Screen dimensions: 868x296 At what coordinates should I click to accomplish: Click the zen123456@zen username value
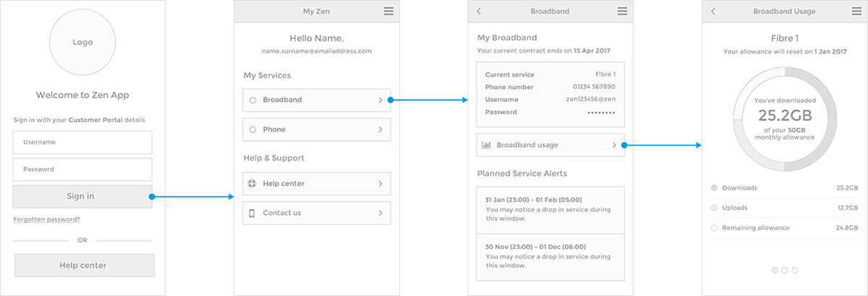pos(590,99)
